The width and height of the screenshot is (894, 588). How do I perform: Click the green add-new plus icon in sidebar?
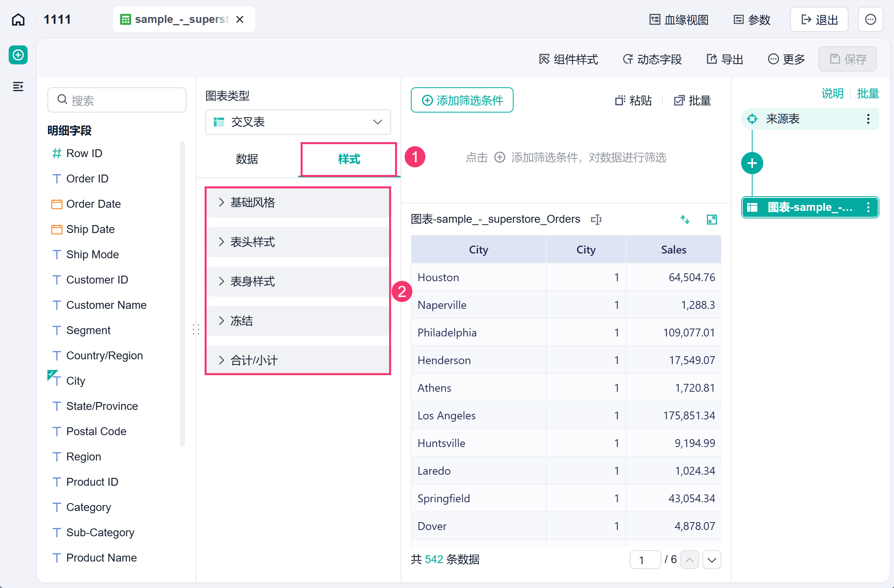coord(18,55)
